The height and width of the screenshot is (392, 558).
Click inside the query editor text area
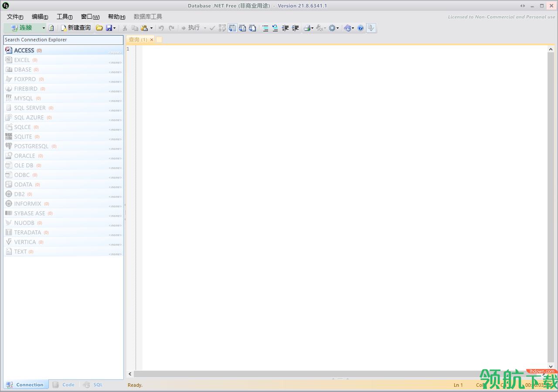[x=344, y=208]
